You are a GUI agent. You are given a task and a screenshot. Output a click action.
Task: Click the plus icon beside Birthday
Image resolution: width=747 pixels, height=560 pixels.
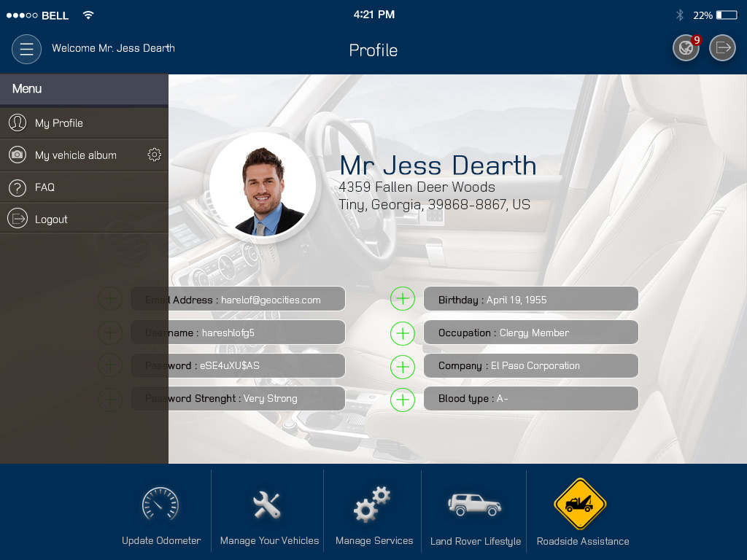[x=403, y=298]
